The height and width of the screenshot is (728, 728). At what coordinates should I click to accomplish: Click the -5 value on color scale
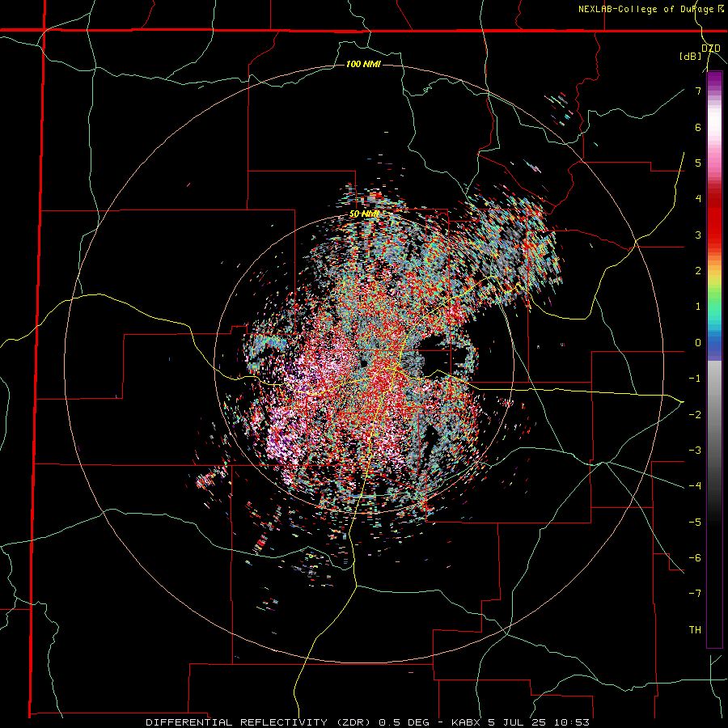695,522
